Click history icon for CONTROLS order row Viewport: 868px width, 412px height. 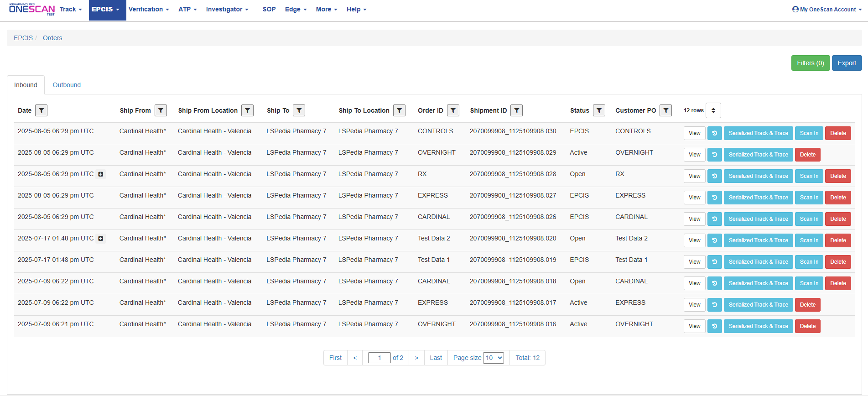coord(715,133)
